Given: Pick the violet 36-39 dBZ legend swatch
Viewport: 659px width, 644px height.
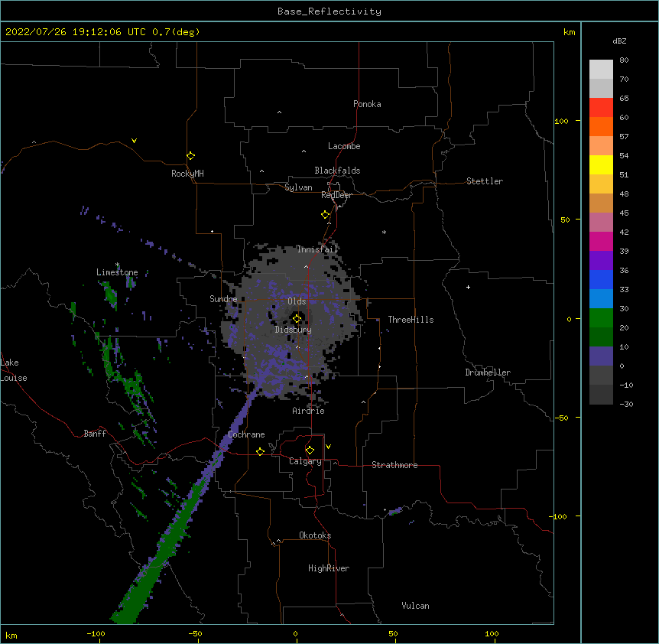Looking at the screenshot, I should tap(601, 261).
